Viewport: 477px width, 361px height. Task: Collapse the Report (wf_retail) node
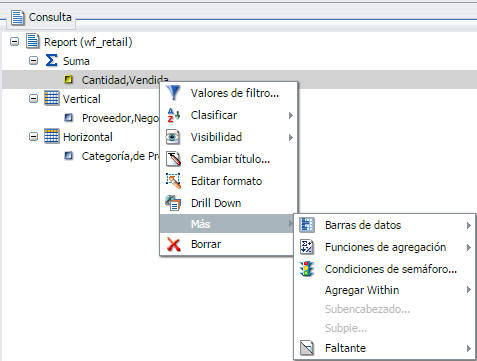(x=14, y=42)
